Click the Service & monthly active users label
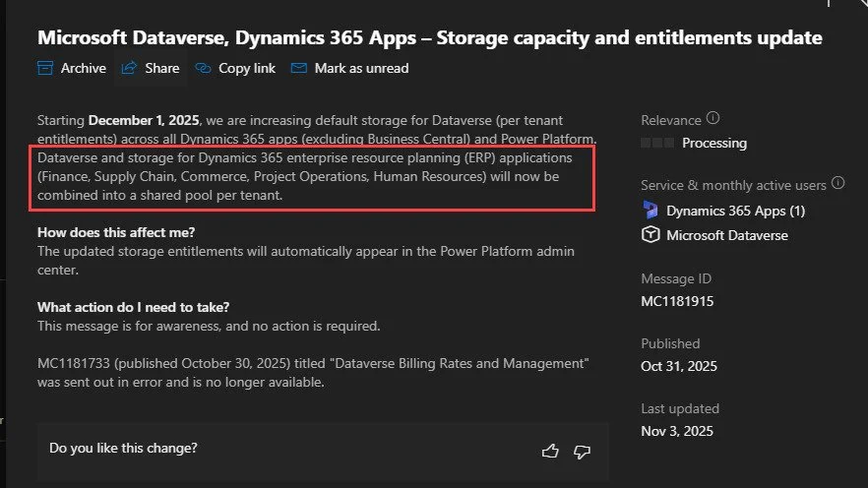Screen dimensions: 868x488 click(x=733, y=185)
